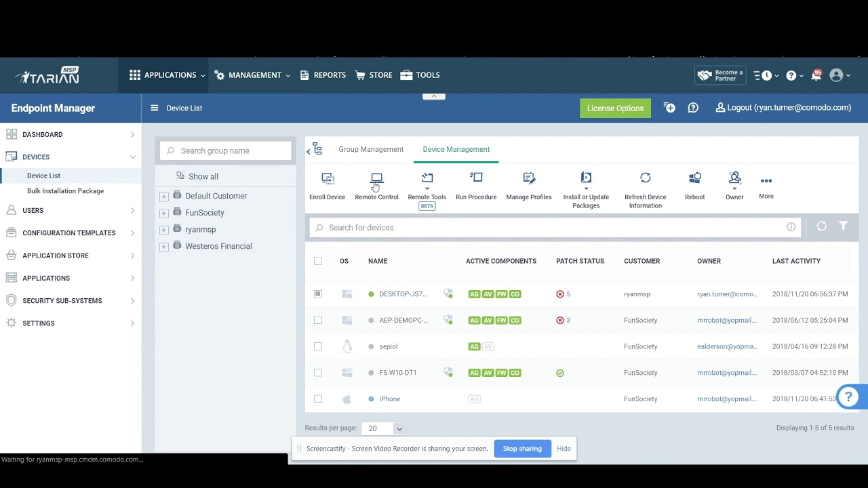Open the Tools menu item
The height and width of the screenshot is (488, 868).
pyautogui.click(x=420, y=75)
